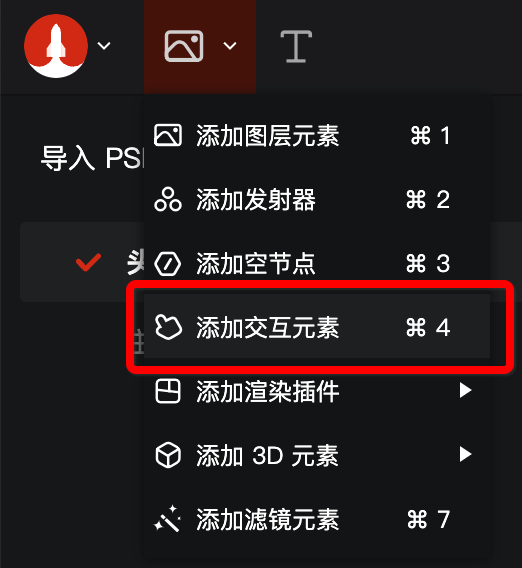Expand arrow next to 添加渲染插件
This screenshot has width=522, height=568.
click(465, 390)
